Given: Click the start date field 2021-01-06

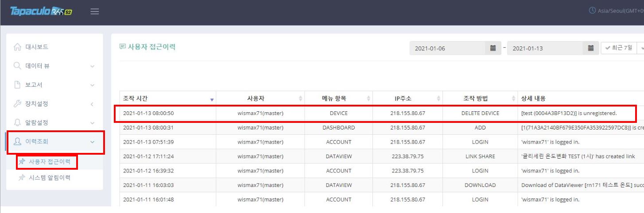Looking at the screenshot, I should click(447, 48).
